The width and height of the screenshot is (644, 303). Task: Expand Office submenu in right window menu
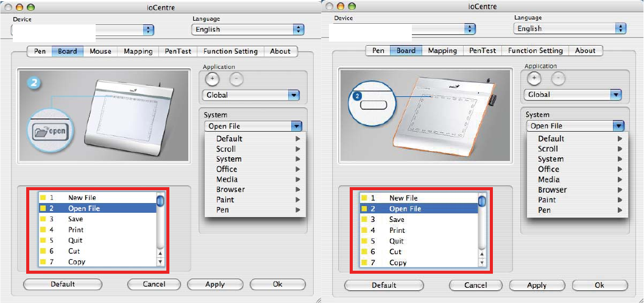coord(577,169)
